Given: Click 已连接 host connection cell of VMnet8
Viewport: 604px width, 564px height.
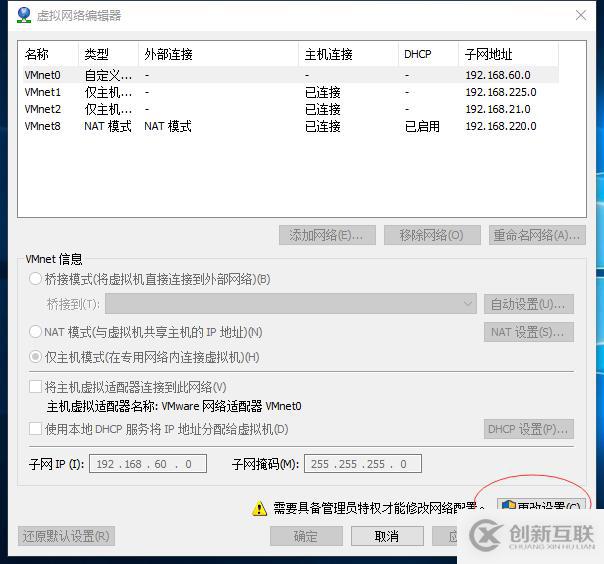Looking at the screenshot, I should pyautogui.click(x=323, y=126).
